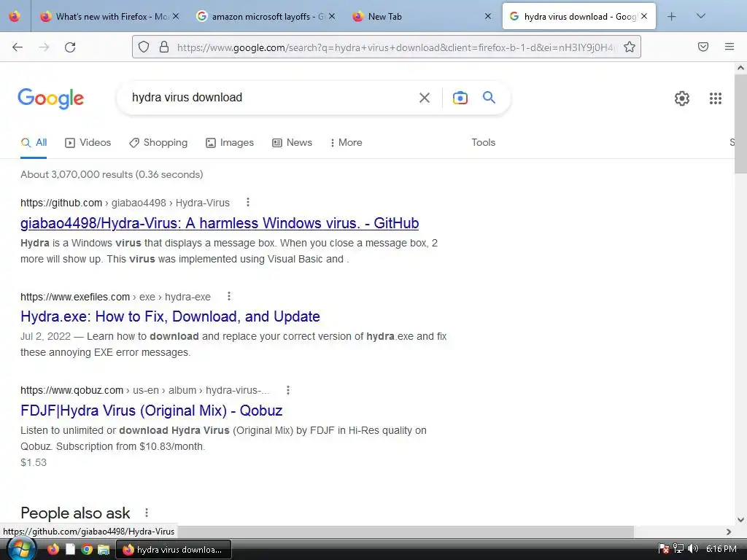747x560 pixels.
Task: Close the What's new with Firefox tab
Action: [x=176, y=16]
